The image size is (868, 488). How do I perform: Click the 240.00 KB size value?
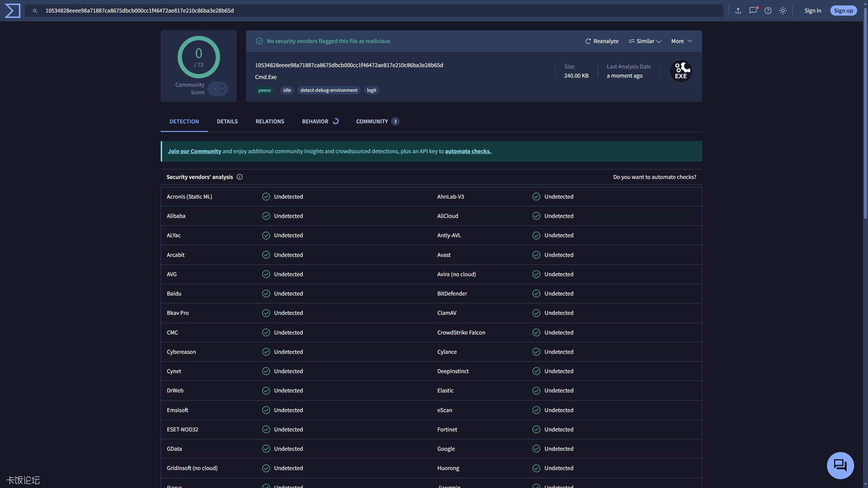tap(576, 76)
